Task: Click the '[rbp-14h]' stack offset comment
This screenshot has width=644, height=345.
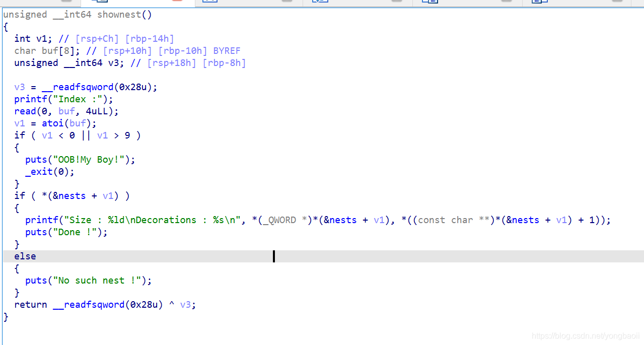Action: [x=149, y=39]
